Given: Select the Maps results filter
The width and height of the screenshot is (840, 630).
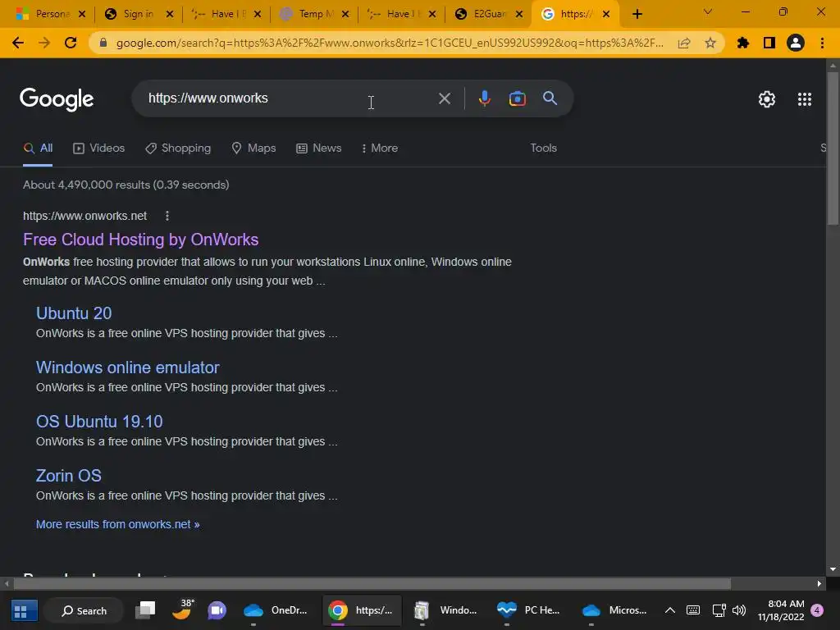Looking at the screenshot, I should pos(253,148).
